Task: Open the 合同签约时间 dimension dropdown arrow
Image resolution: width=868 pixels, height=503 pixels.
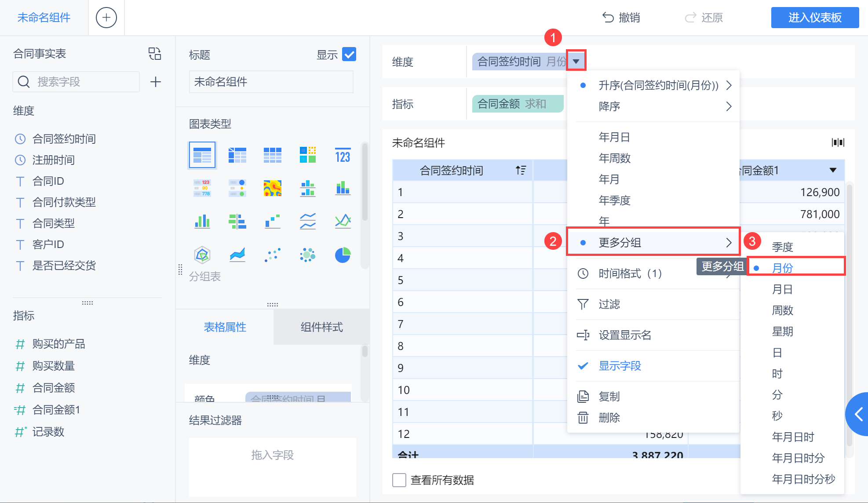Action: click(576, 61)
